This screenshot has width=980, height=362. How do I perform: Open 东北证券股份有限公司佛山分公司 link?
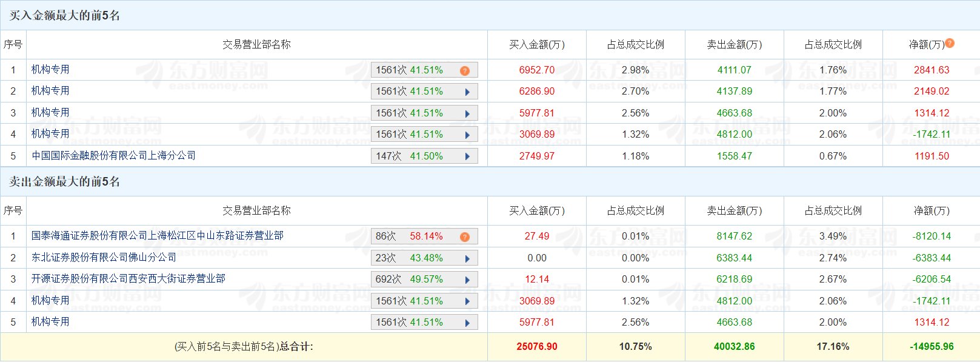[104, 258]
